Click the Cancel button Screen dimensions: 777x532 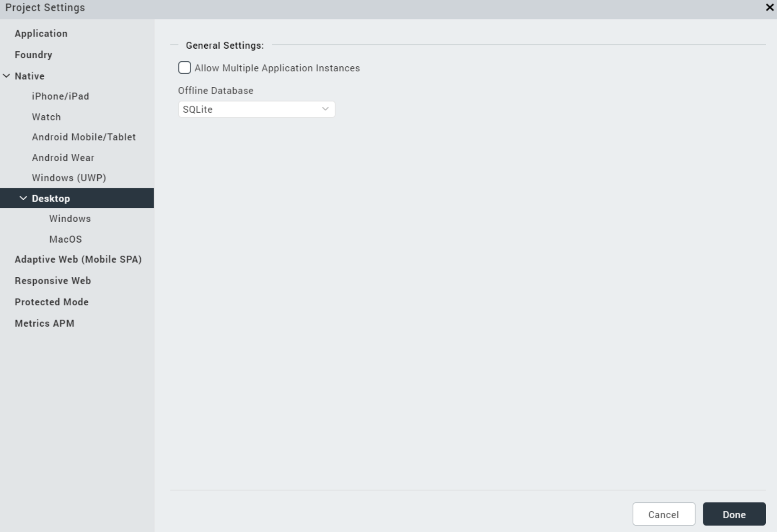663,514
